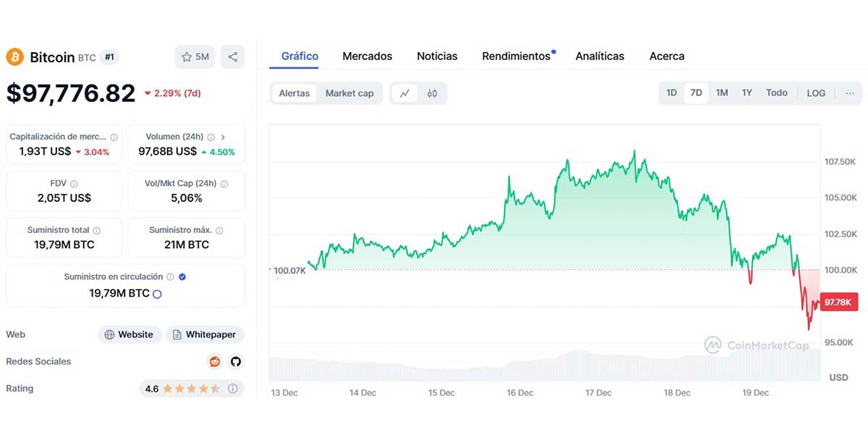Open info icon beside the Rating stars
This screenshot has width=868, height=434.
(x=233, y=389)
